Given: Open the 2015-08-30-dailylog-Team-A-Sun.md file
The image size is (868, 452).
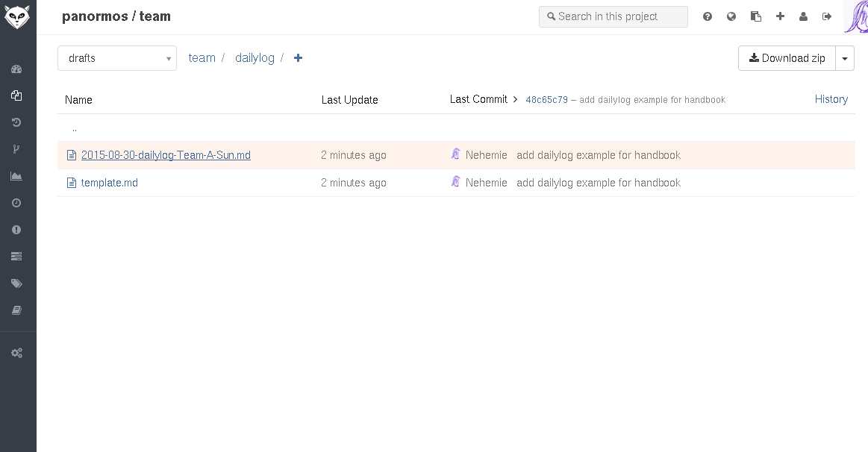Looking at the screenshot, I should click(x=166, y=155).
